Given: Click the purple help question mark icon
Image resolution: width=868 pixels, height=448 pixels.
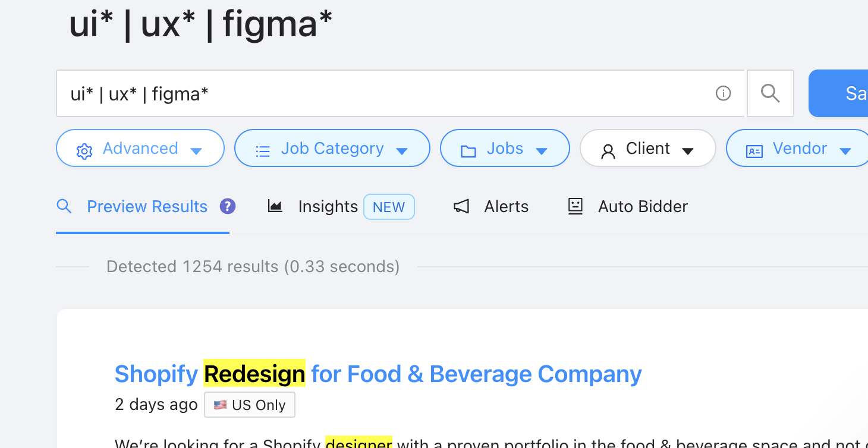Looking at the screenshot, I should [228, 206].
